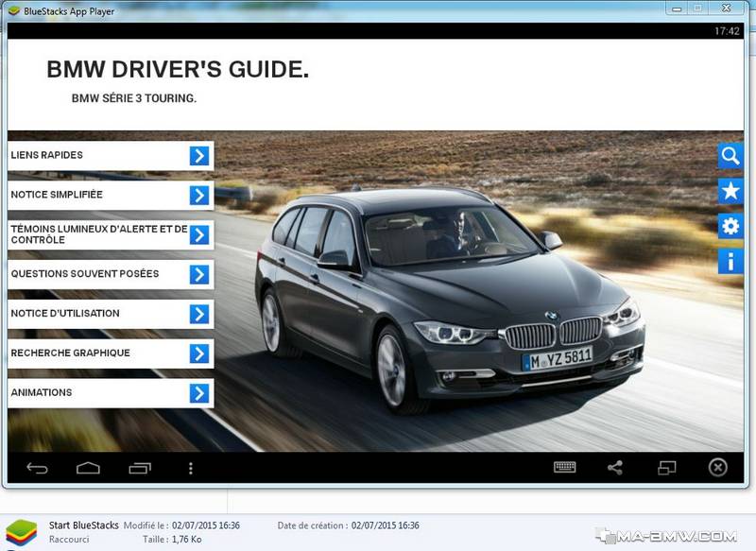756x551 pixels.
Task: Open arrow next to Recherche Graphique
Action: 199,353
